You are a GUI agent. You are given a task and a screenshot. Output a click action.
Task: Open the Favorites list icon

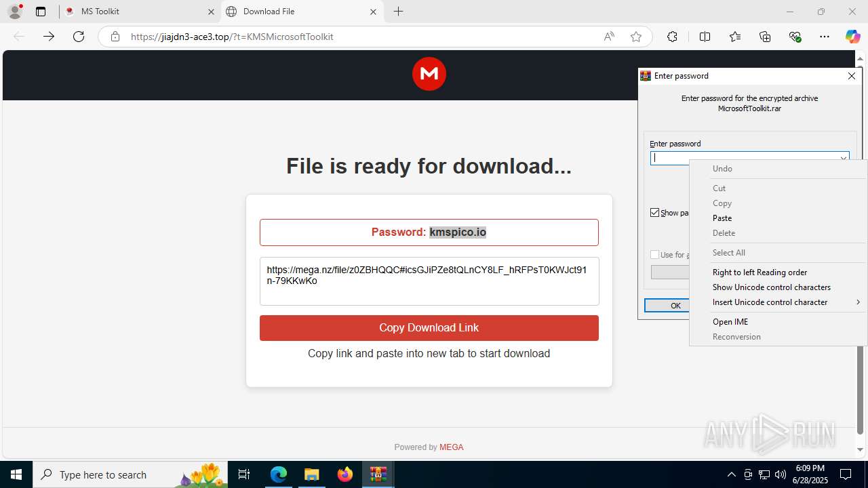click(x=735, y=37)
